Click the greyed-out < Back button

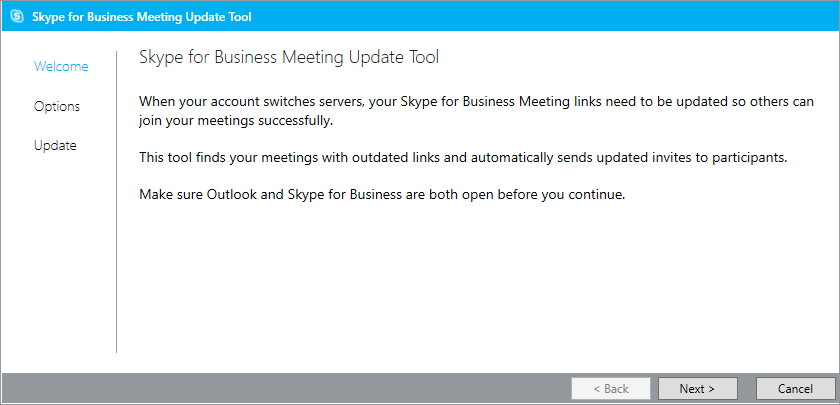click(611, 388)
